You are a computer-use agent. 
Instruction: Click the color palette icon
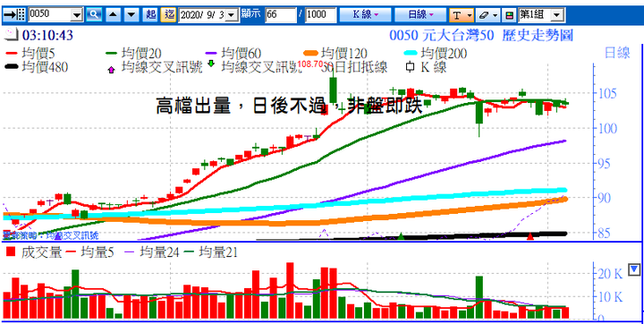pyautogui.click(x=509, y=15)
